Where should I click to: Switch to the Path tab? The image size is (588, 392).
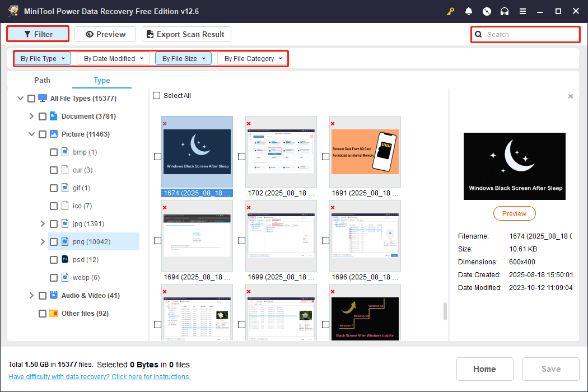42,80
